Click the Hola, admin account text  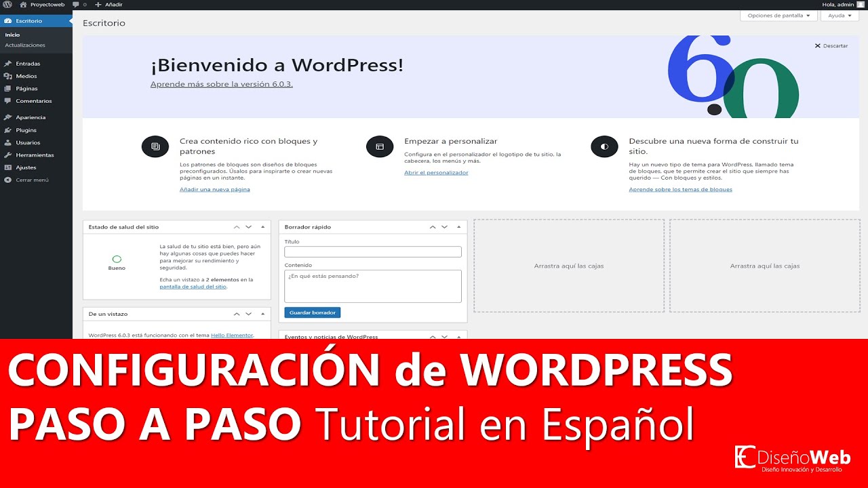coord(837,4)
